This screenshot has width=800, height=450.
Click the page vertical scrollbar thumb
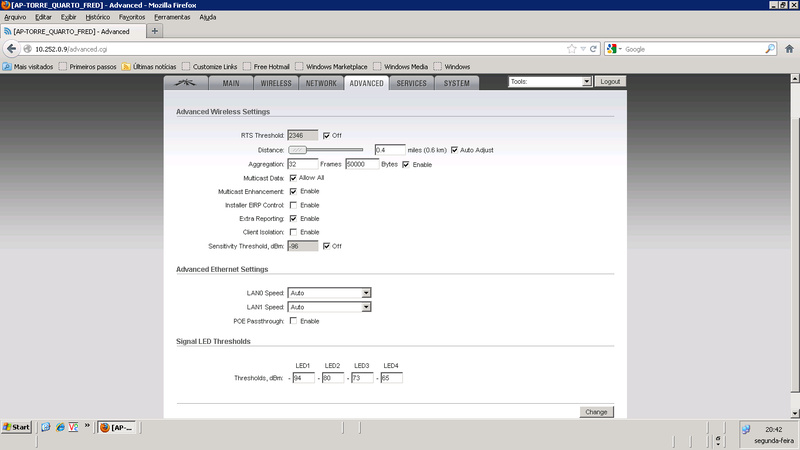point(794,255)
